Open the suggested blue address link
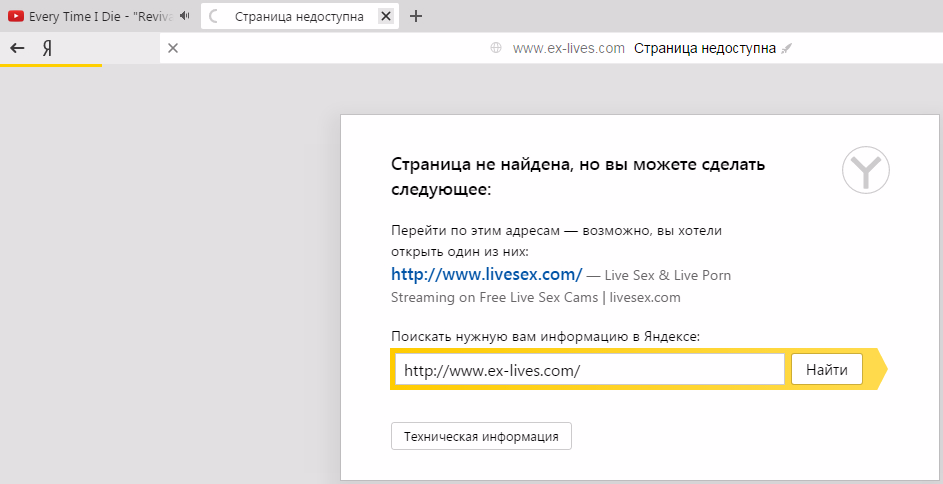The height and width of the screenshot is (484, 943). 486,274
